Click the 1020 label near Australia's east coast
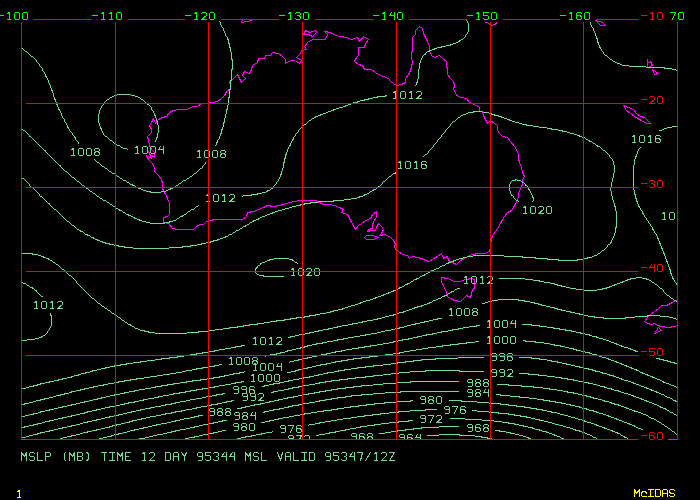 [536, 210]
